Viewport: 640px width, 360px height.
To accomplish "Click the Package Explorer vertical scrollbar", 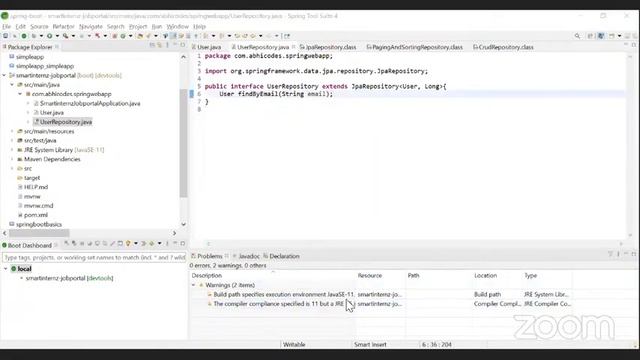I will (x=183, y=143).
